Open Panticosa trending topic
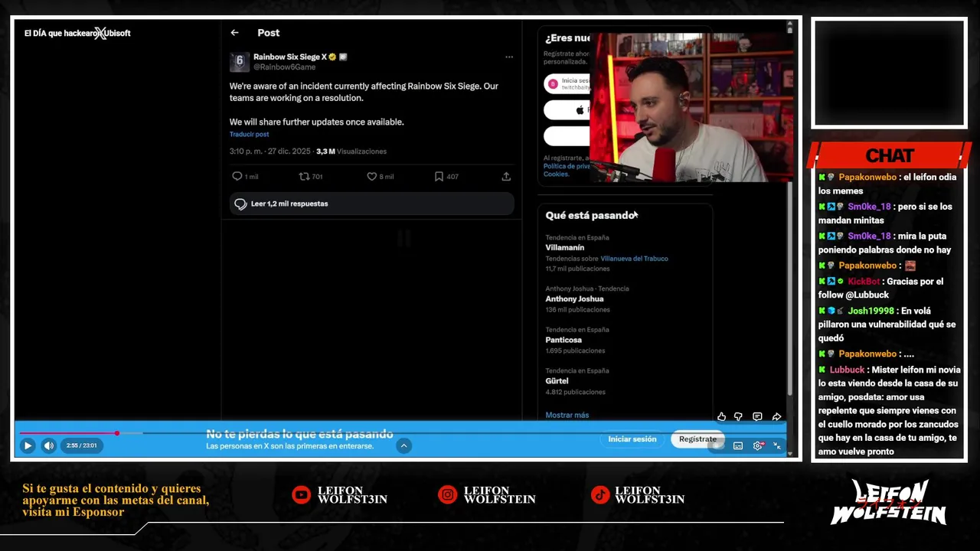The height and width of the screenshot is (551, 980). tap(563, 340)
